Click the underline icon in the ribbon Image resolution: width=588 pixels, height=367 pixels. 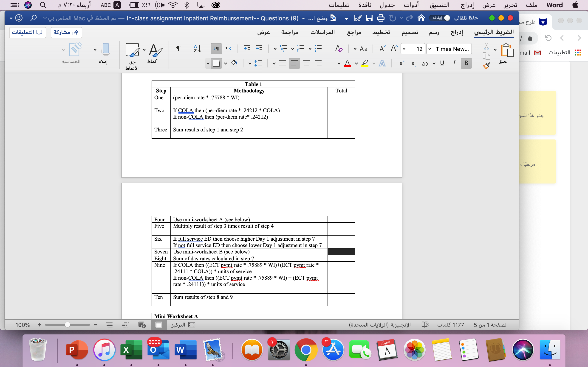pos(442,63)
